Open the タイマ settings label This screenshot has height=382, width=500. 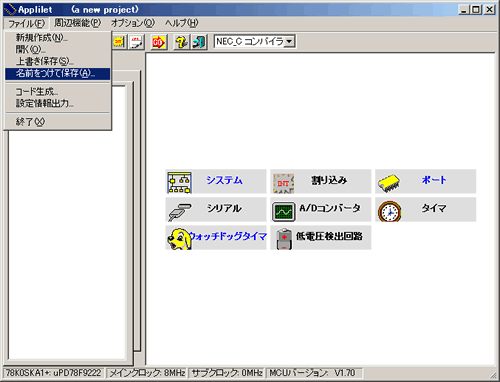click(434, 208)
